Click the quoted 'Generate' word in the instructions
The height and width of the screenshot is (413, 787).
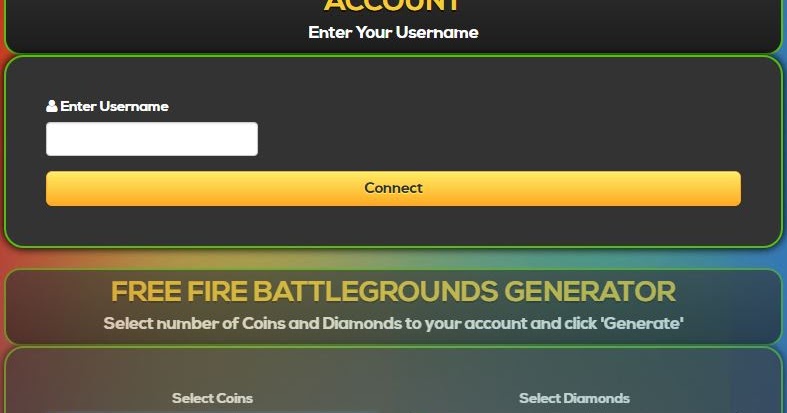click(x=642, y=323)
